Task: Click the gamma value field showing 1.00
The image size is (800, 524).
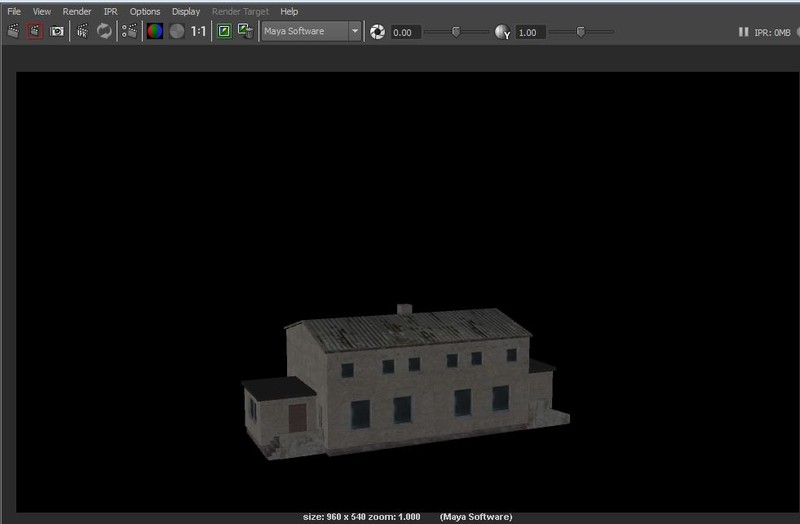Action: [x=529, y=32]
